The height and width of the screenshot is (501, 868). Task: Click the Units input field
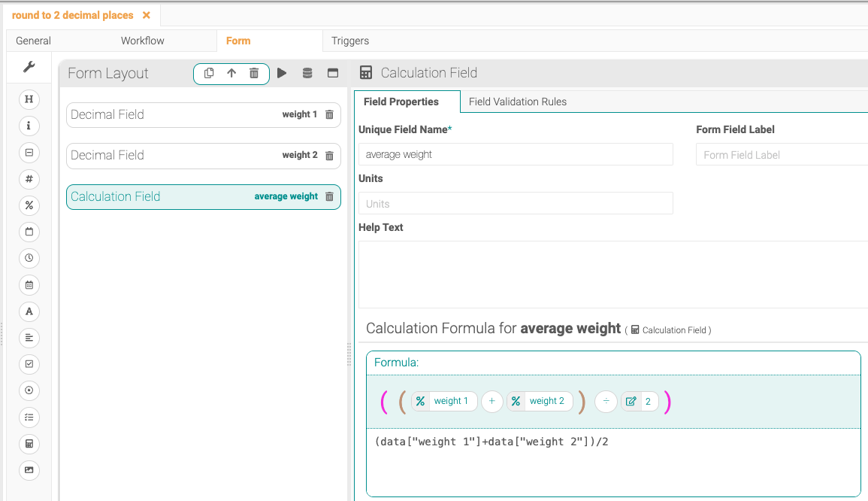click(516, 204)
